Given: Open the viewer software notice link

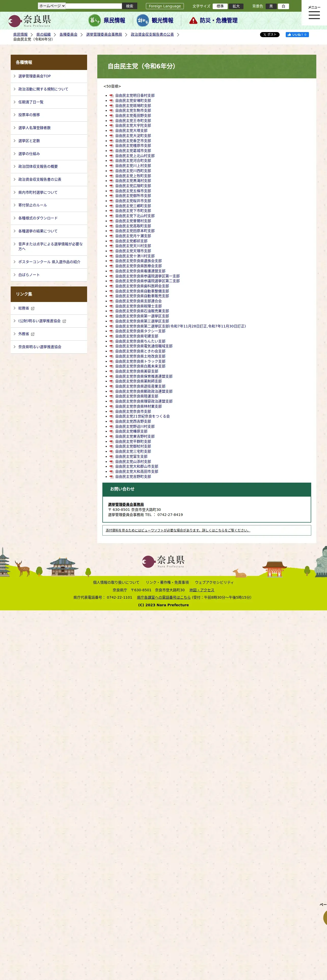Looking at the screenshot, I should 178,530.
